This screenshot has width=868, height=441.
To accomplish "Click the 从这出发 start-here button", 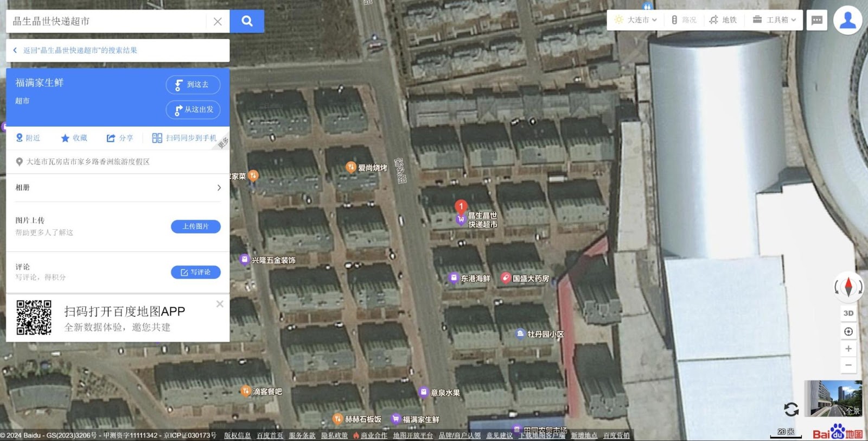I will coord(193,110).
